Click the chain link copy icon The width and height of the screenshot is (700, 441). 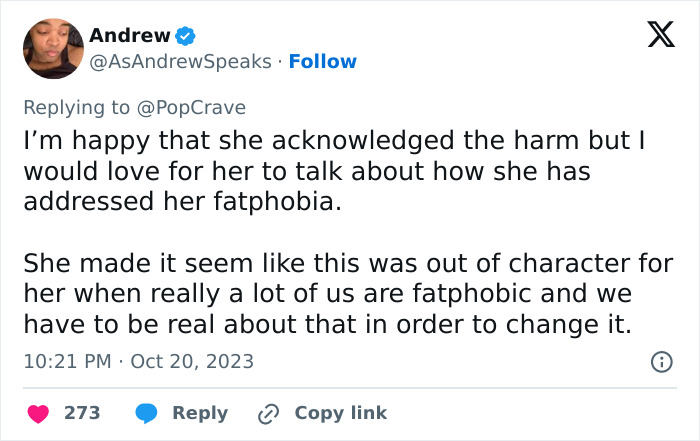(267, 413)
